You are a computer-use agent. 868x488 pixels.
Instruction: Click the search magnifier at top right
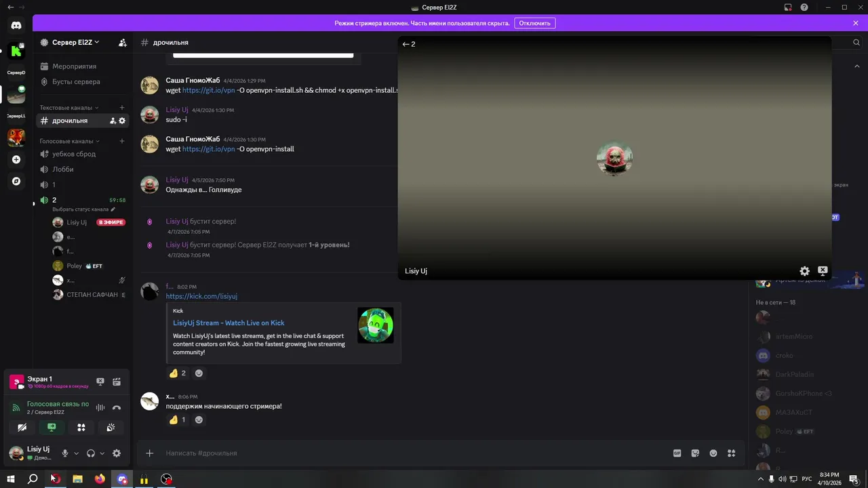point(856,42)
